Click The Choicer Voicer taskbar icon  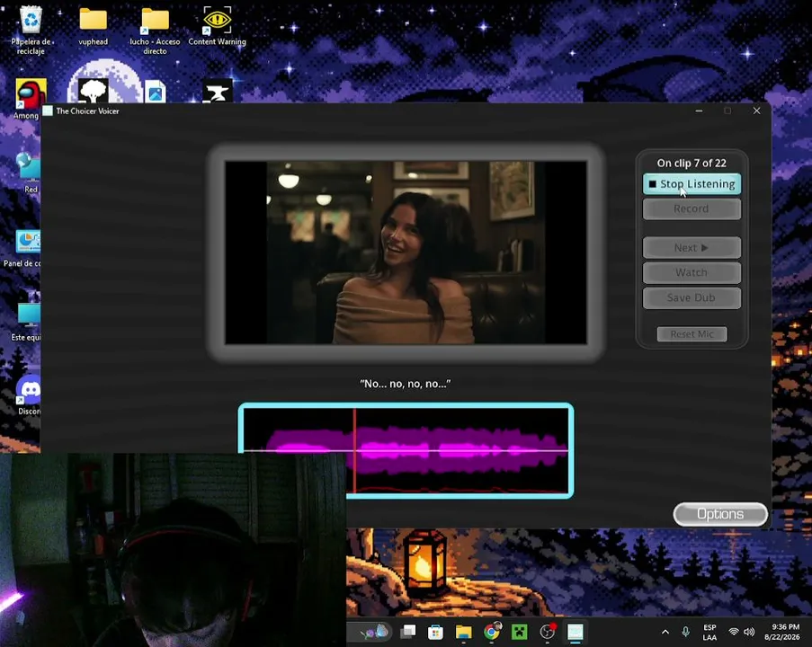click(576, 632)
